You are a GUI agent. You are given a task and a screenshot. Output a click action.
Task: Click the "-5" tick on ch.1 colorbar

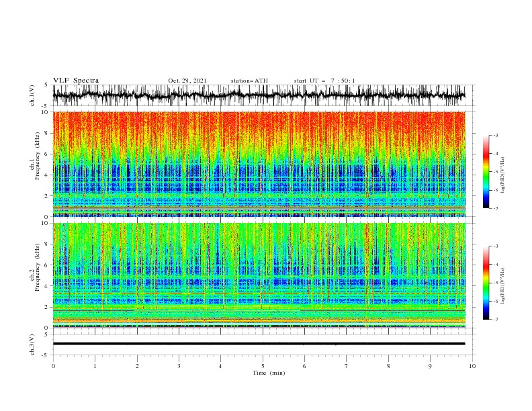click(x=495, y=172)
